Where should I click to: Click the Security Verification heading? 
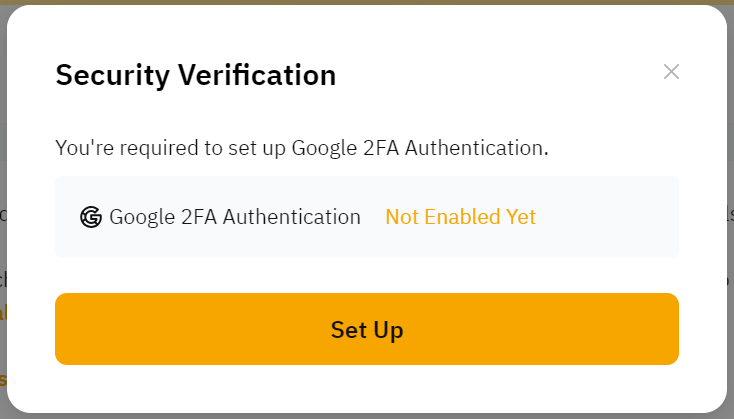point(195,74)
